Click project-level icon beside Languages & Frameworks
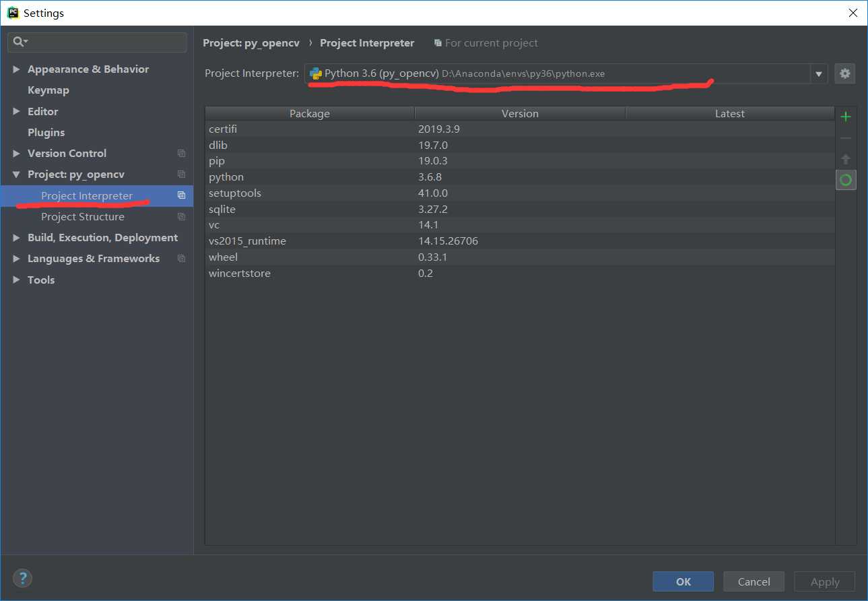The width and height of the screenshot is (868, 601). click(x=181, y=259)
